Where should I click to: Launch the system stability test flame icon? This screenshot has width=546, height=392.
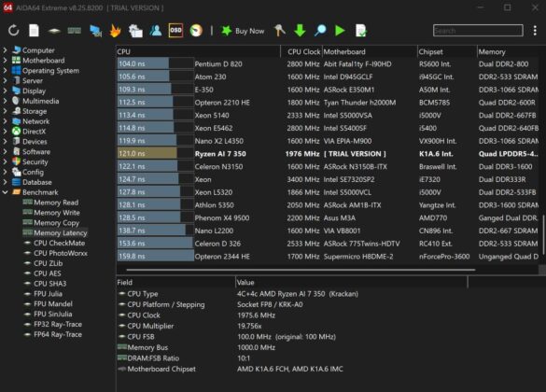click(x=115, y=31)
